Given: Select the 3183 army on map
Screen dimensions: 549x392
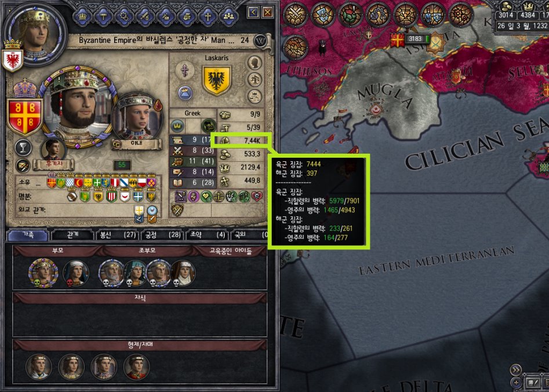Looking at the screenshot, I should (x=417, y=38).
